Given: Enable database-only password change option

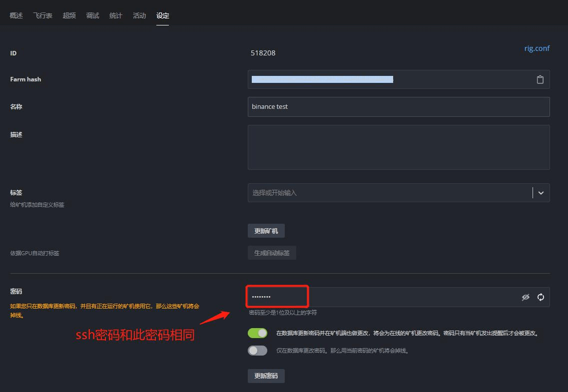Looking at the screenshot, I should pos(257,350).
